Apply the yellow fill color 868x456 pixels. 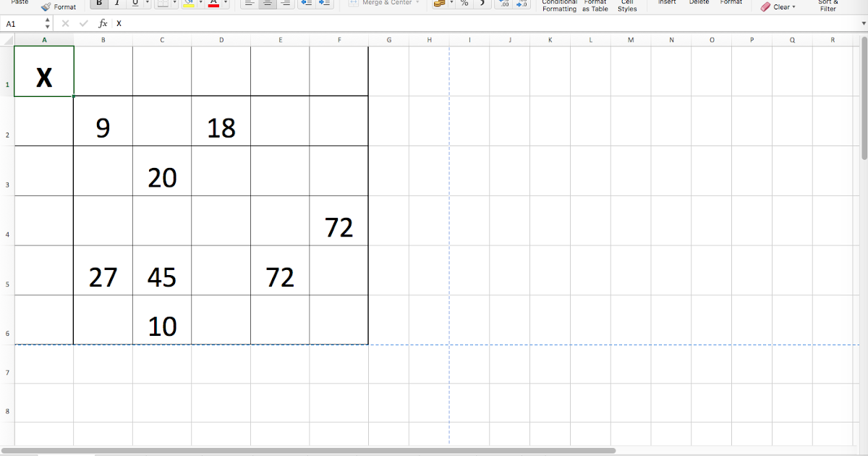pos(189,3)
